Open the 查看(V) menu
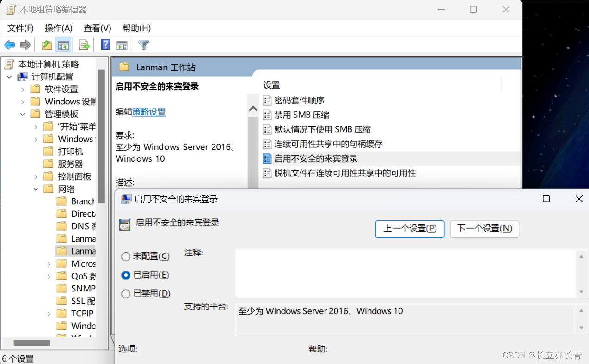 (98, 28)
